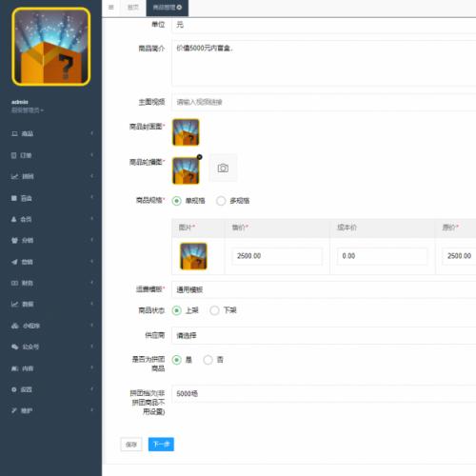This screenshot has width=476, height=476.
Task: Close the active 商品管理 tab via its x icon
Action: click(179, 8)
